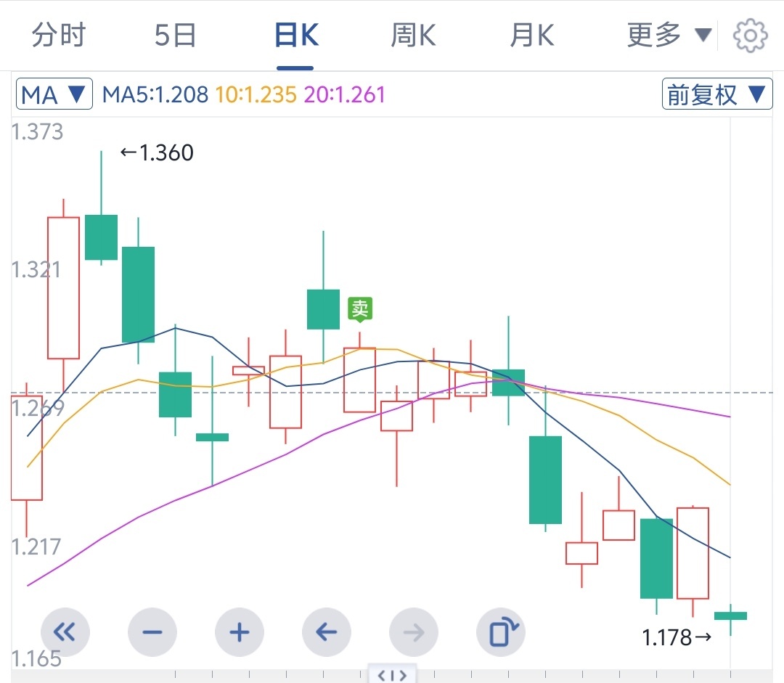Open the green 卖 sell marker on chart
The height and width of the screenshot is (683, 784).
360,308
